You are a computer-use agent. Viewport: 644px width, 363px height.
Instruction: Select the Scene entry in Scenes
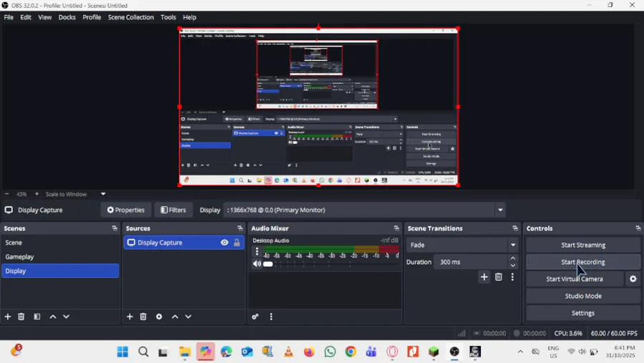point(60,243)
